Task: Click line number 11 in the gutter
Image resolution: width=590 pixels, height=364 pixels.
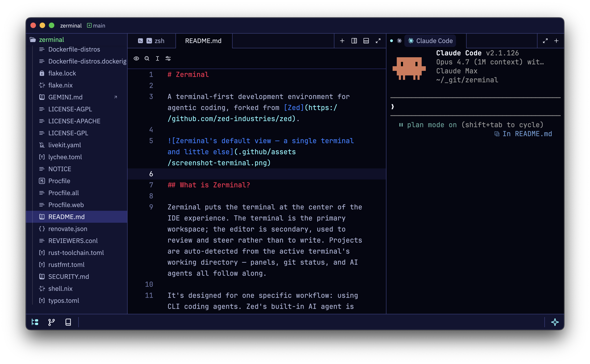Action: (149, 296)
